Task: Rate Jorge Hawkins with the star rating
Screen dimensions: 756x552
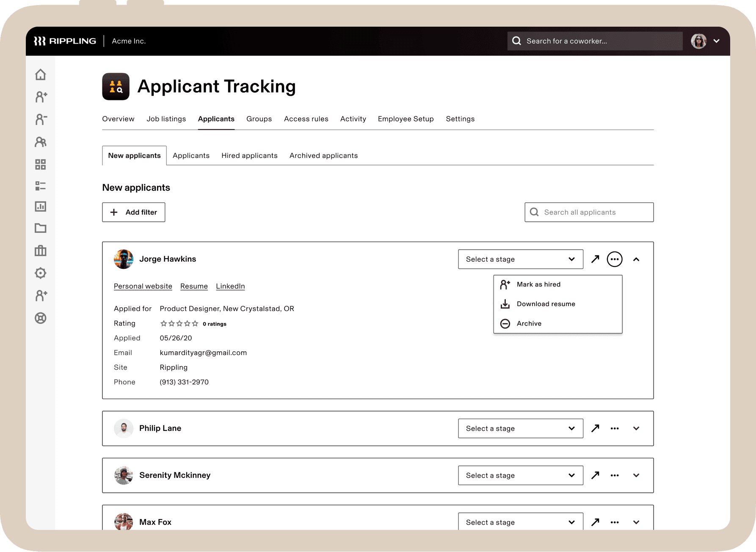Action: click(179, 323)
